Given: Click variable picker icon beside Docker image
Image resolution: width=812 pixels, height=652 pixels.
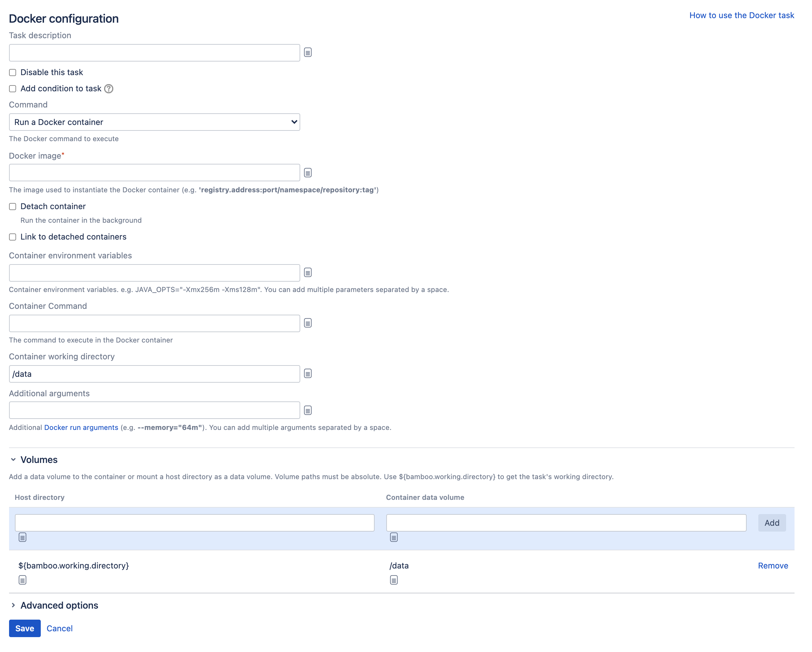Looking at the screenshot, I should tap(308, 173).
